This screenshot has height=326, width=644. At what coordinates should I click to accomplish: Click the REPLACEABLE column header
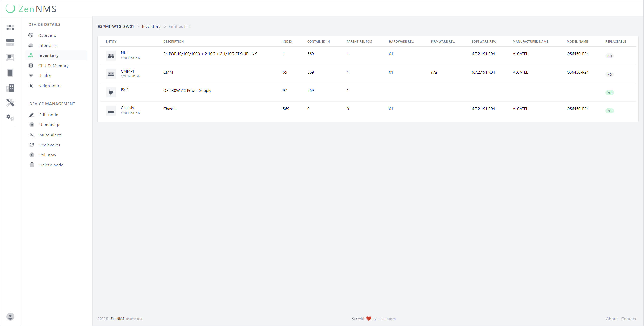[x=616, y=42]
